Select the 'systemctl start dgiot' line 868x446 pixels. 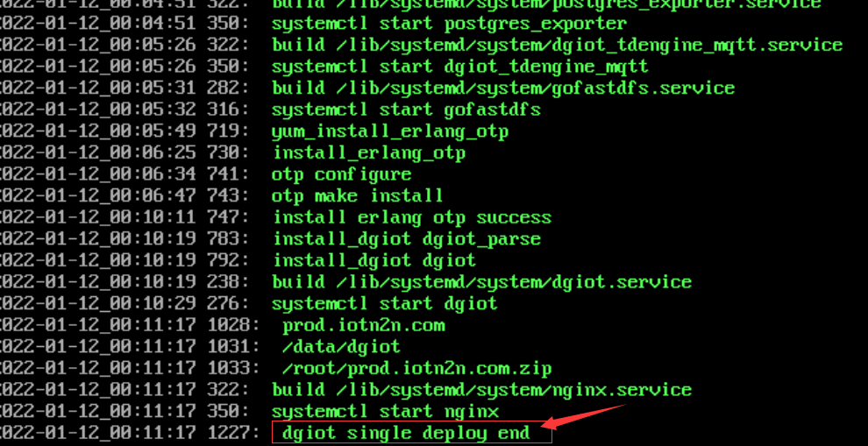(x=384, y=304)
